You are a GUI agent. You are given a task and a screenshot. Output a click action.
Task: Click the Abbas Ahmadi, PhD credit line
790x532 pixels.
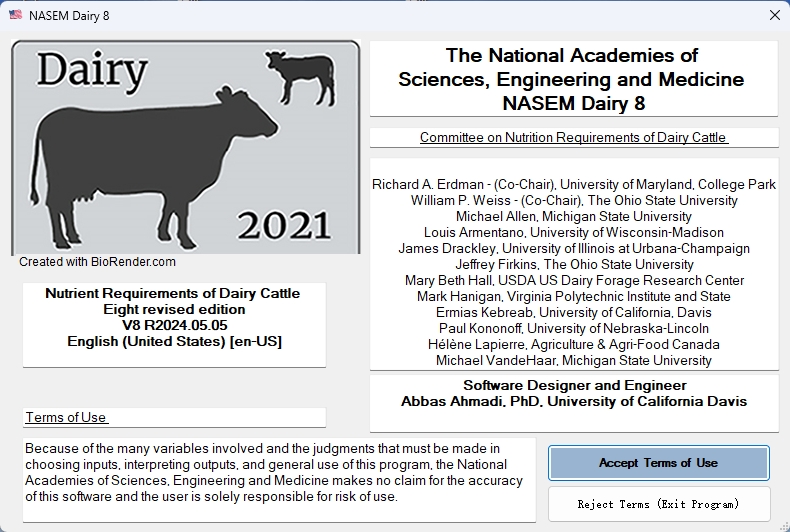[x=574, y=402]
